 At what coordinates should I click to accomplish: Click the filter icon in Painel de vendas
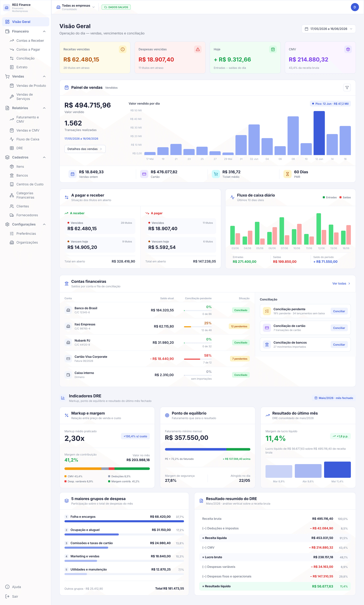347,88
